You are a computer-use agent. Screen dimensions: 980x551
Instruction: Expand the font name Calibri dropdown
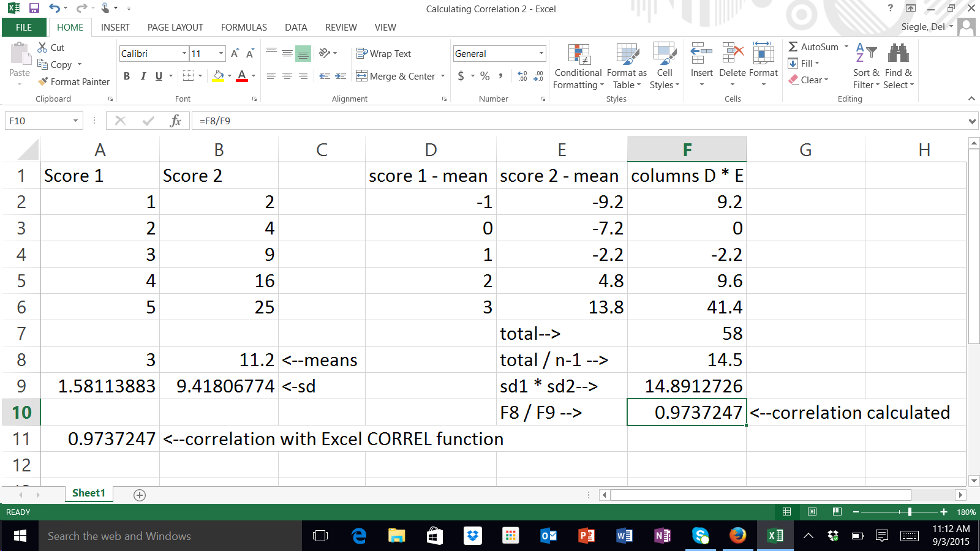tap(184, 54)
